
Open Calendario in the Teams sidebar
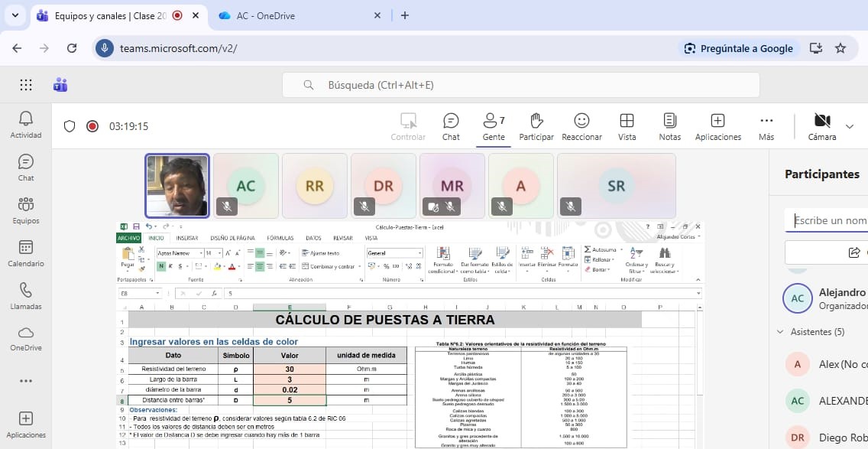(26, 254)
